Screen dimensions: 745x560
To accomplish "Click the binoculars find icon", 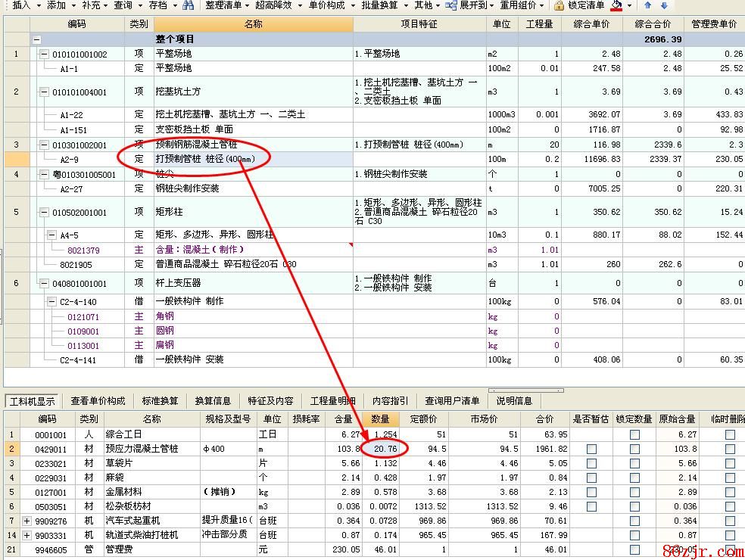I will [x=188, y=5].
